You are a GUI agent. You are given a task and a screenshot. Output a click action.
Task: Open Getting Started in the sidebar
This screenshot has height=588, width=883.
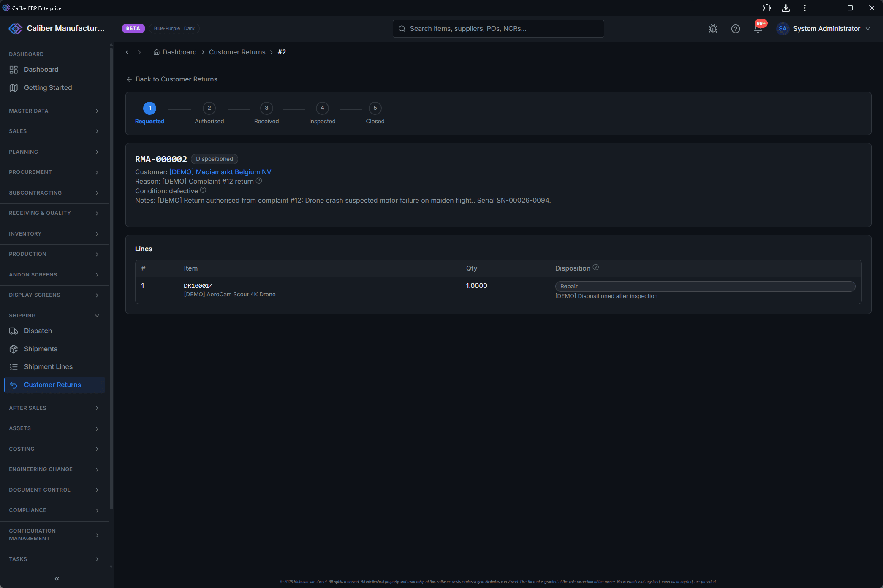[54, 88]
